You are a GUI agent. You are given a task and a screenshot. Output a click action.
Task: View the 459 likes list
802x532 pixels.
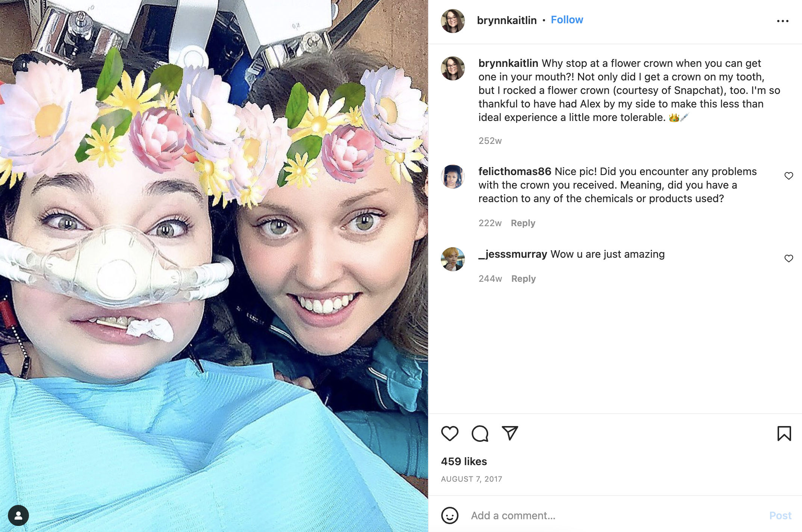[464, 461]
